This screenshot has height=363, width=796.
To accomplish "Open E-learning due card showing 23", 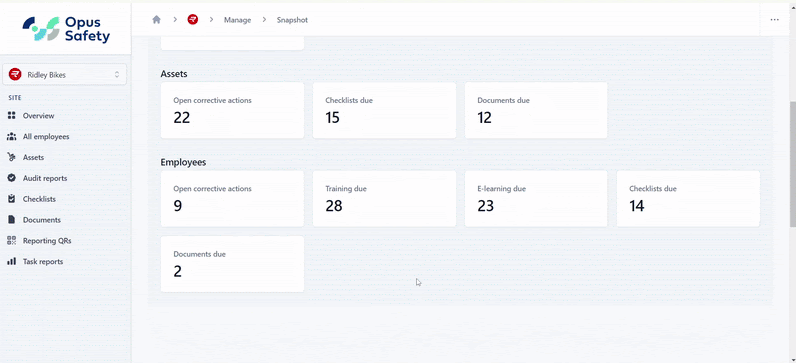I will pos(536,199).
